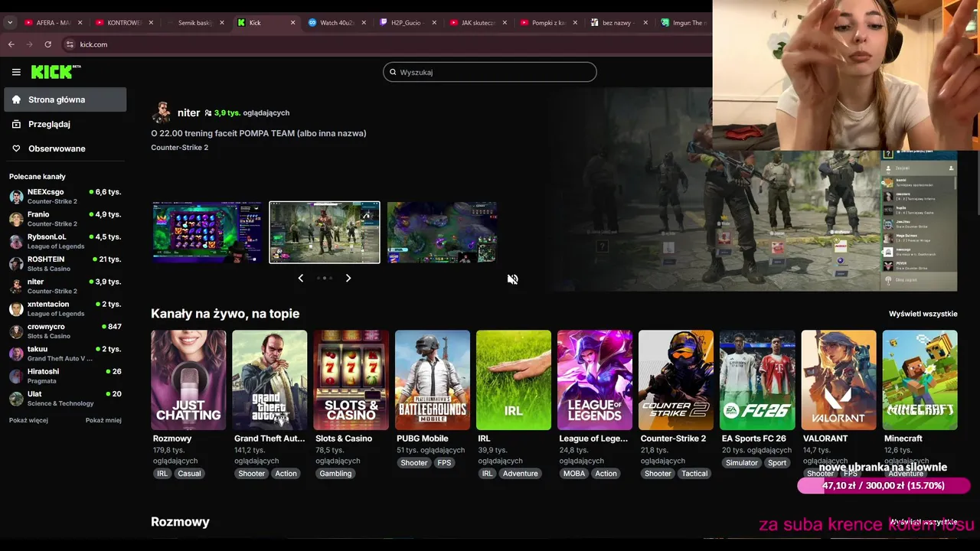The image size is (980, 551).
Task: Go to previous carousel slide arrow
Action: point(301,278)
